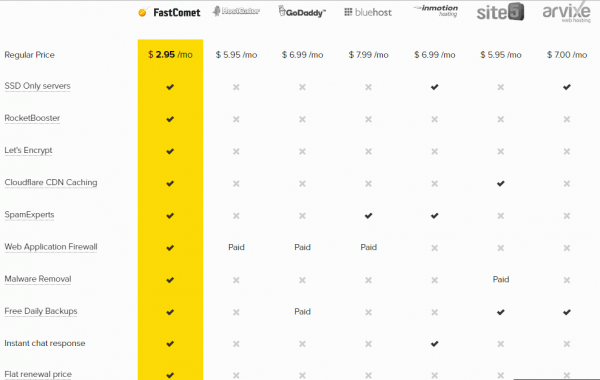Open the SpamExperts feature link

pyautogui.click(x=29, y=215)
